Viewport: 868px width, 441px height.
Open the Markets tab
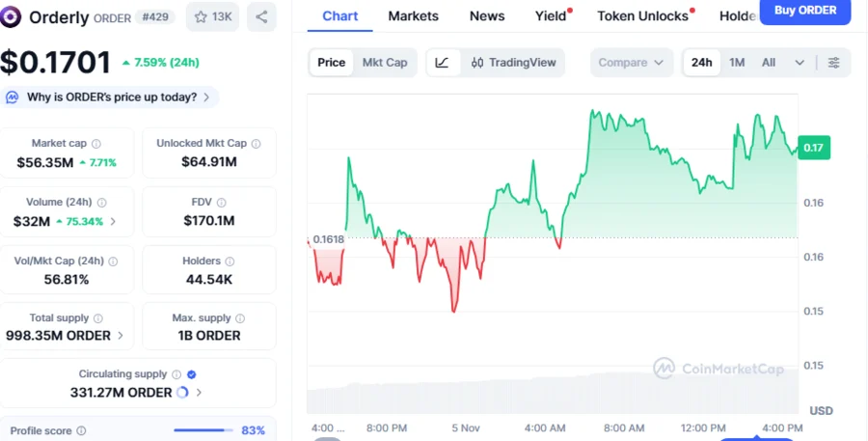413,16
